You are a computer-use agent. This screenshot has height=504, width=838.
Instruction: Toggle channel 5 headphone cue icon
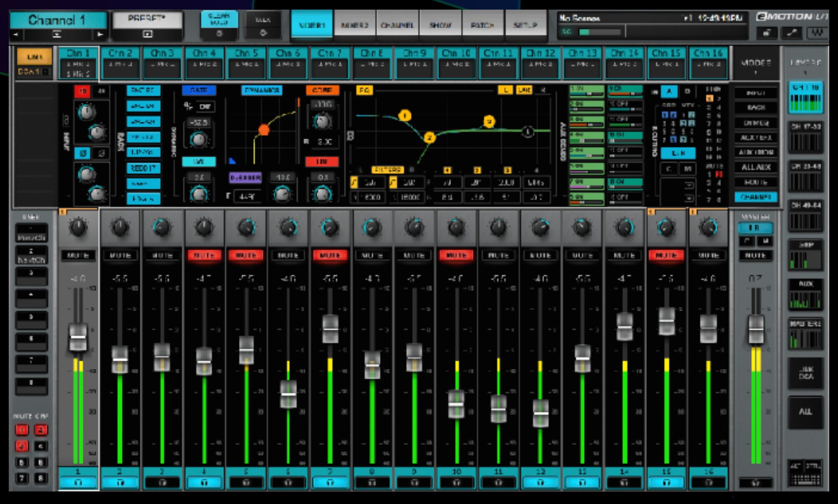point(246,482)
